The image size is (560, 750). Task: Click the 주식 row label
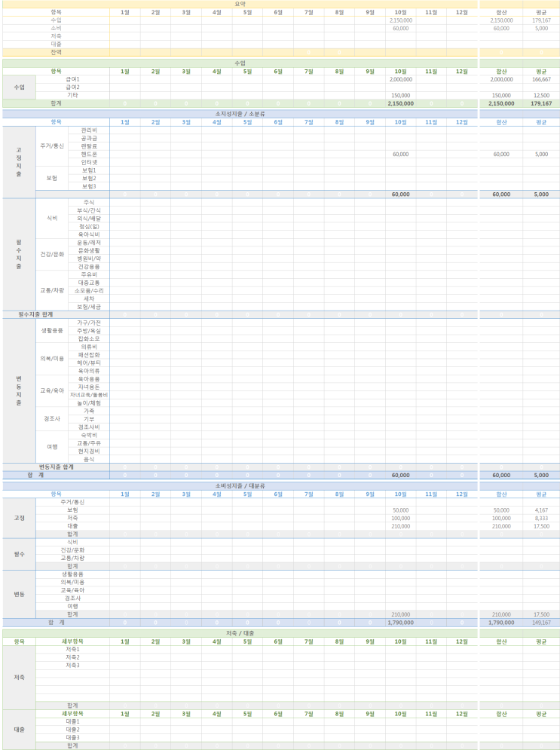click(x=89, y=202)
